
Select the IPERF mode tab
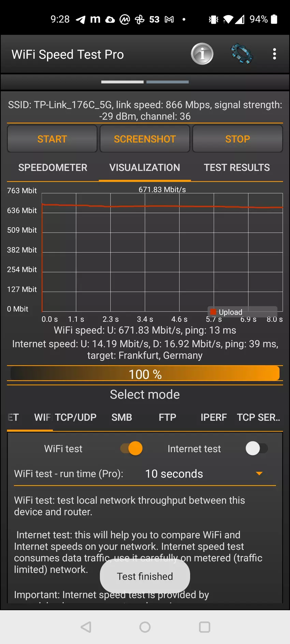click(x=214, y=417)
